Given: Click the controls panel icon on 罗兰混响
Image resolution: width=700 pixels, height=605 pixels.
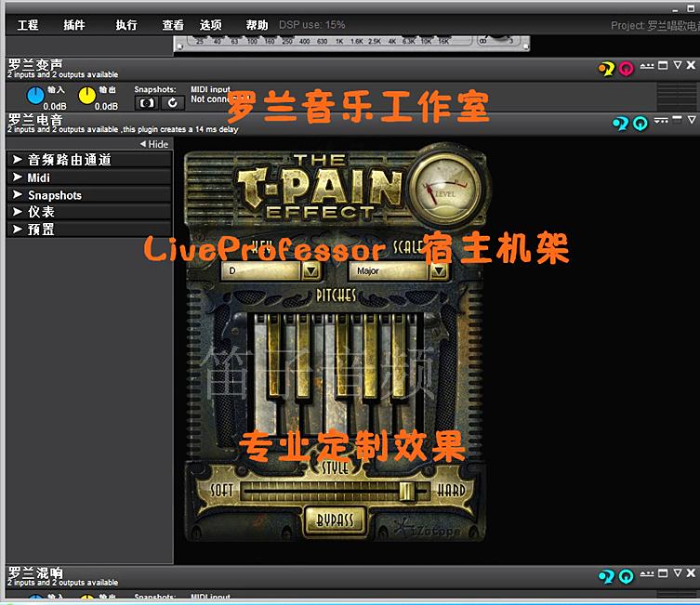Looking at the screenshot, I should (647, 573).
